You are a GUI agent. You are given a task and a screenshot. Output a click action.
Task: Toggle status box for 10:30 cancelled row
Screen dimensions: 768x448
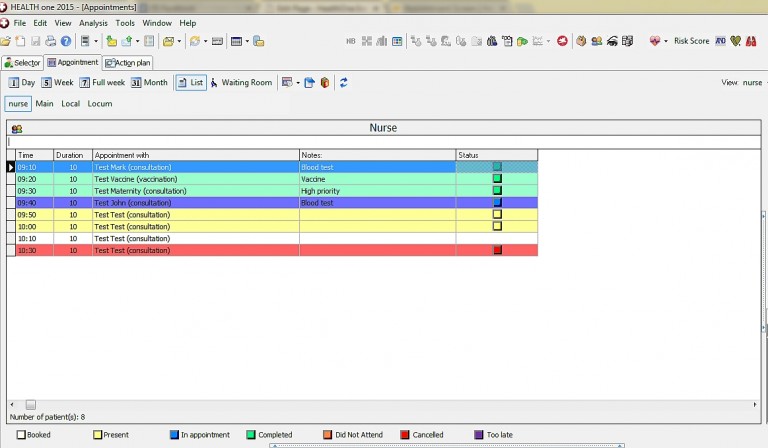498,250
